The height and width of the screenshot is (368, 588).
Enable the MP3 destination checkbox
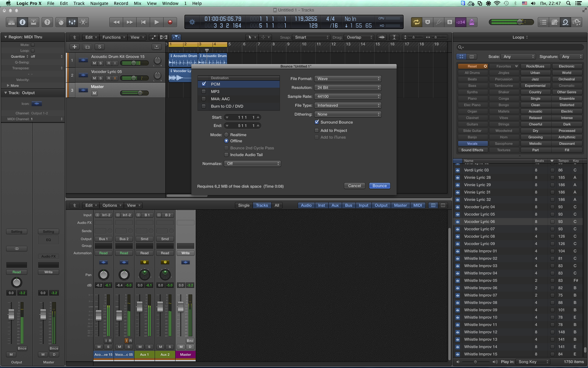coord(204,91)
